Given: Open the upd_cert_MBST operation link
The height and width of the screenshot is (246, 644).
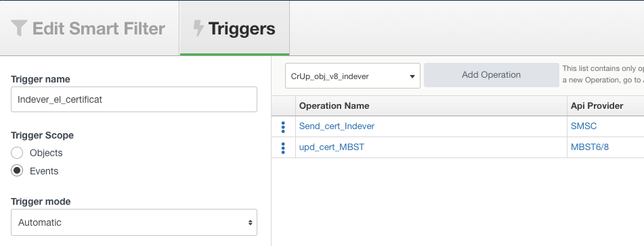Looking at the screenshot, I should click(331, 147).
